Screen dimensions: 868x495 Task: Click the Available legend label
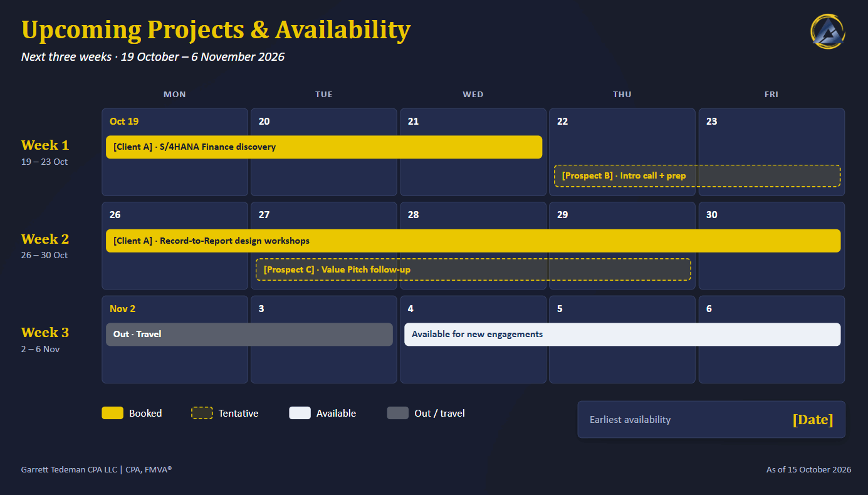(337, 414)
